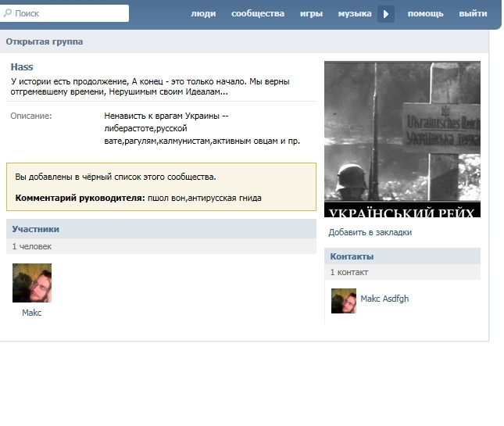Viewport: 504px width, 426px height.
Task: Click the Открытая группа header text
Action: (x=45, y=41)
